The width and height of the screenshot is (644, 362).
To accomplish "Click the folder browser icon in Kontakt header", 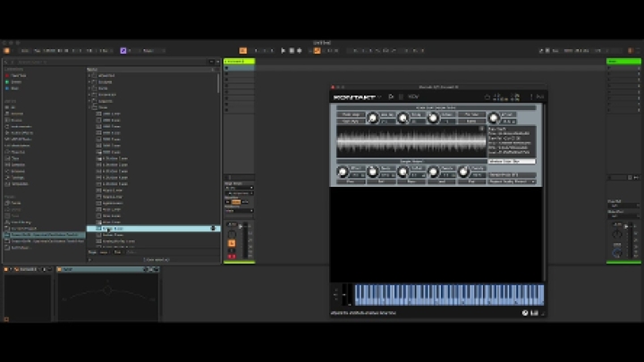I will (x=391, y=97).
